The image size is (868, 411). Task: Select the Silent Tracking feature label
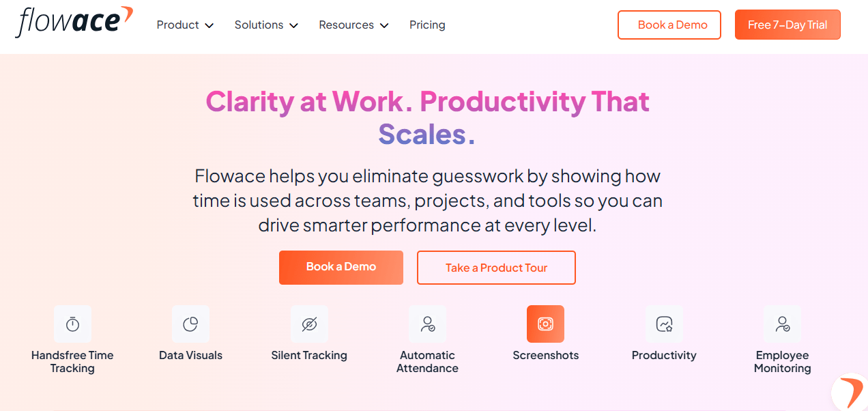click(x=309, y=355)
